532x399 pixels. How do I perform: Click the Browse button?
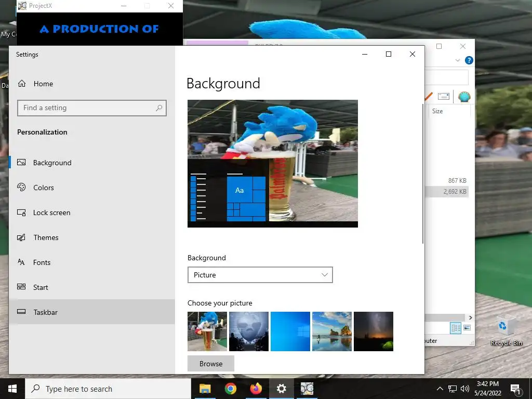coord(211,364)
